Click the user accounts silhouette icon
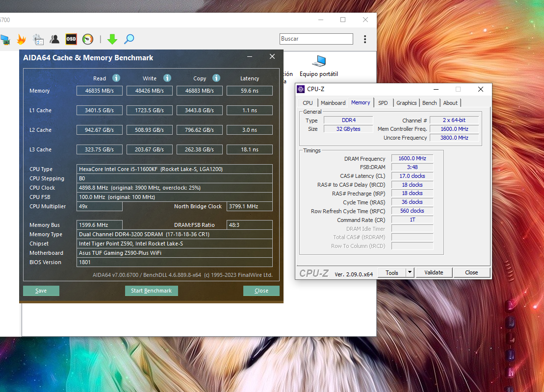Screen dimensions: 544x392 pos(54,39)
